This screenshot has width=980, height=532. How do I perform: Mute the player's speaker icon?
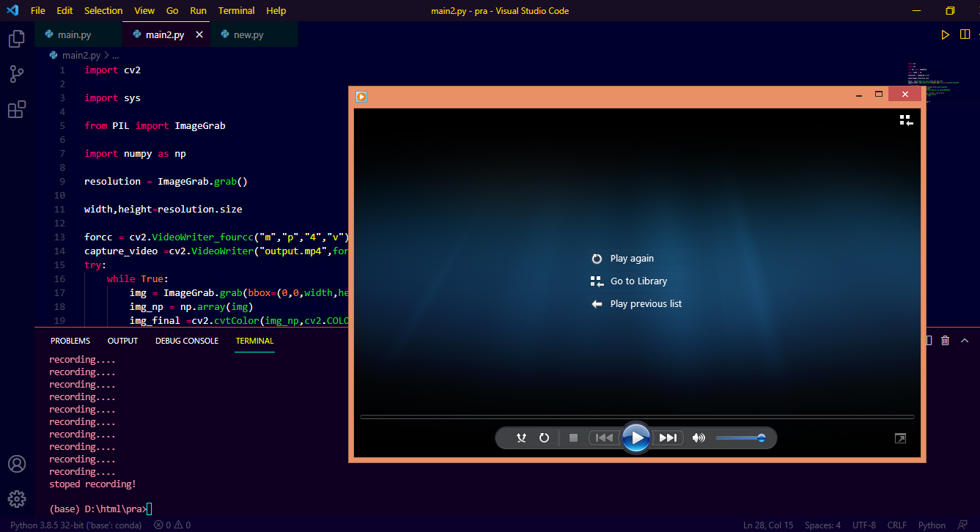click(699, 437)
